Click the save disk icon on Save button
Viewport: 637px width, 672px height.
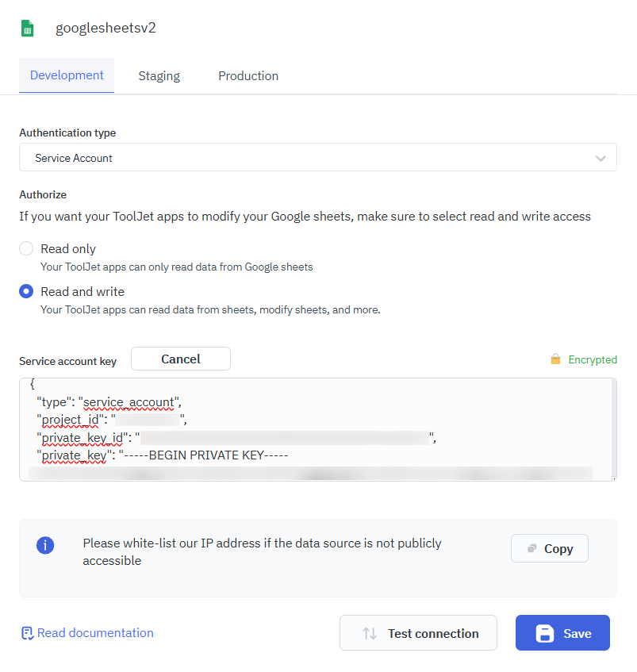pyautogui.click(x=543, y=633)
